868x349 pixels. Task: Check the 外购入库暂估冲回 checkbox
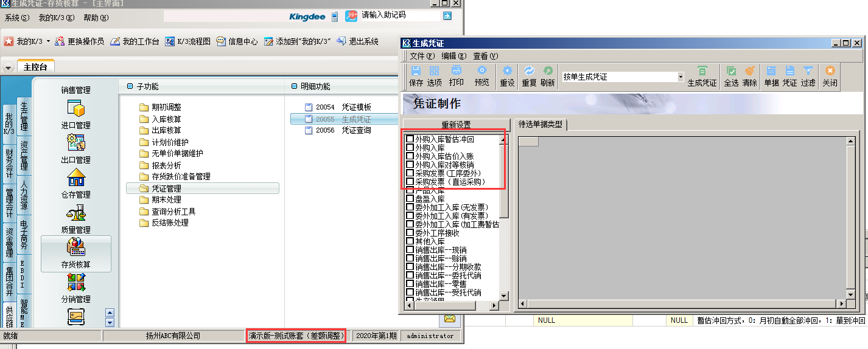(410, 139)
